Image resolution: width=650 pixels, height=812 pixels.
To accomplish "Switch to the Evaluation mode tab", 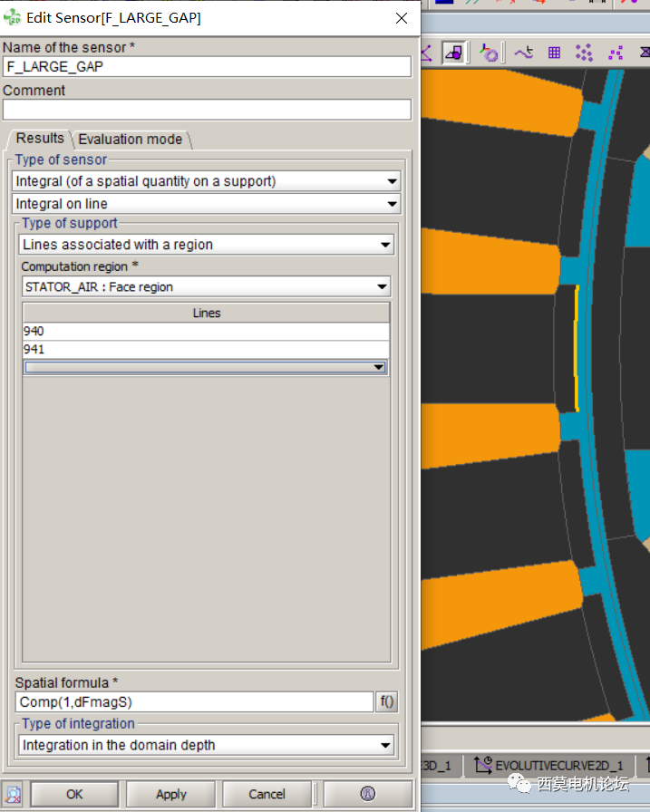I will coord(131,140).
